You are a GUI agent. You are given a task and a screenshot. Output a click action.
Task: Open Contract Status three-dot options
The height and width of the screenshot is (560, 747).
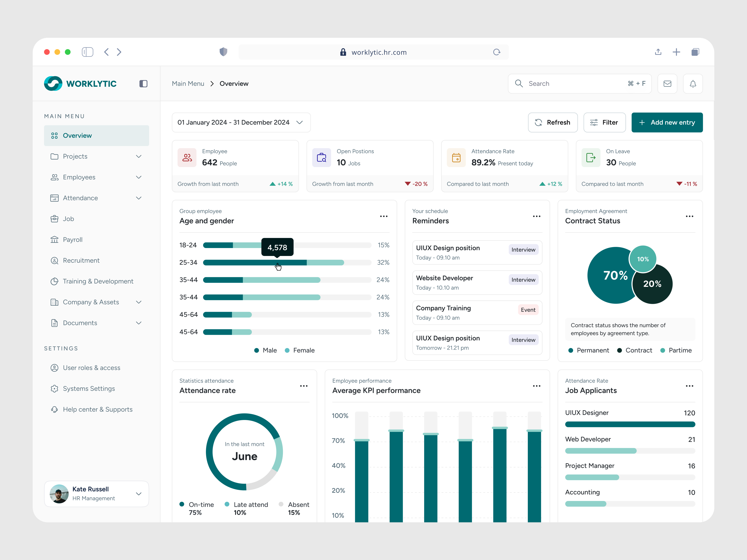(x=689, y=216)
